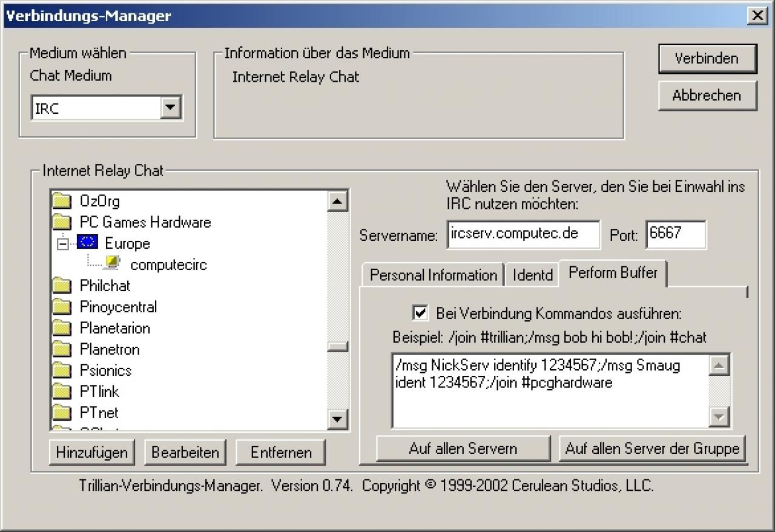Click server list scroll up arrow

338,201
